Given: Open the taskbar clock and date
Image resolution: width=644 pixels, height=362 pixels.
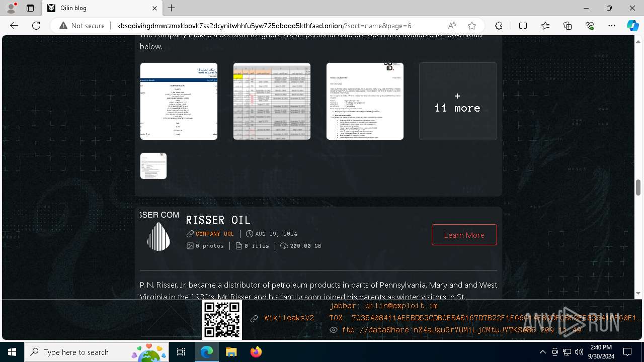Looking at the screenshot, I should [601, 352].
